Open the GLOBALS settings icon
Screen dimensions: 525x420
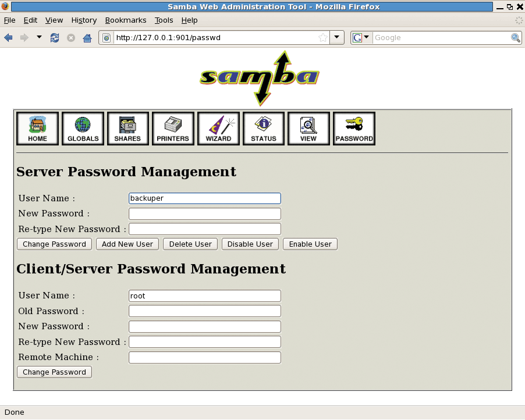(83, 129)
